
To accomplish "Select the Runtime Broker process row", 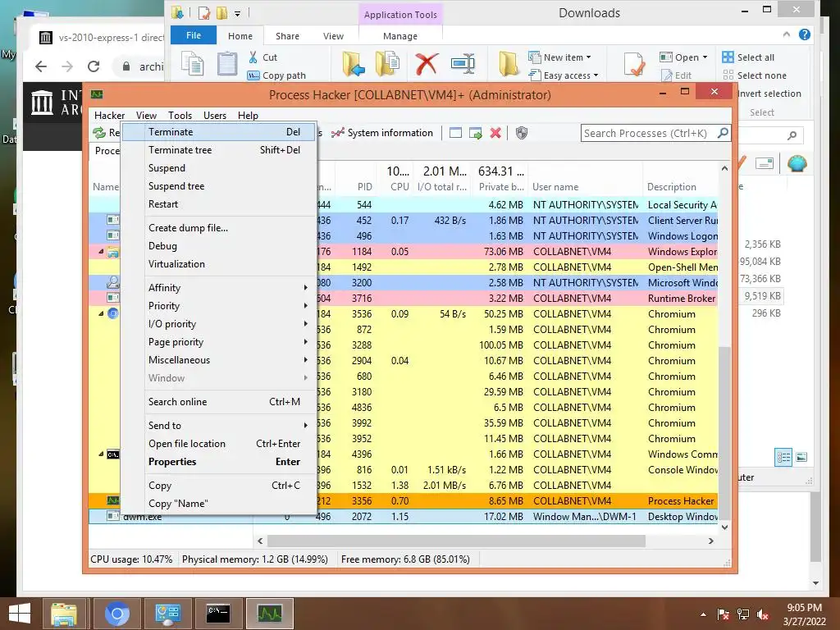I will pyautogui.click(x=403, y=298).
